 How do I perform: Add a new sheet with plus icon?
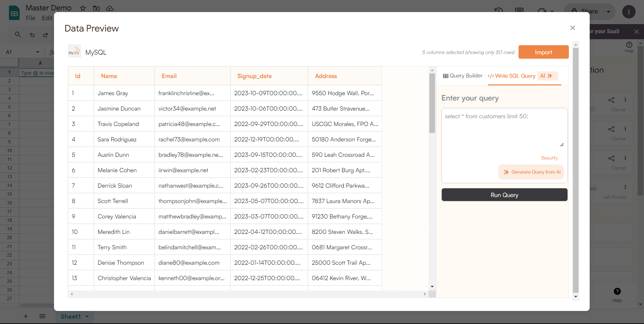[x=25, y=316]
